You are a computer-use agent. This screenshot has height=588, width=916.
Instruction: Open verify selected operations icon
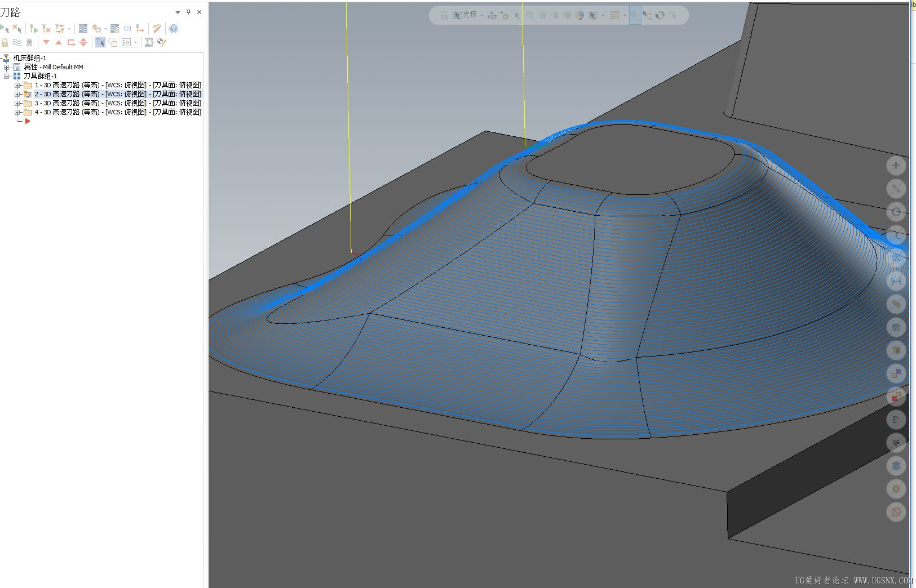96,29
